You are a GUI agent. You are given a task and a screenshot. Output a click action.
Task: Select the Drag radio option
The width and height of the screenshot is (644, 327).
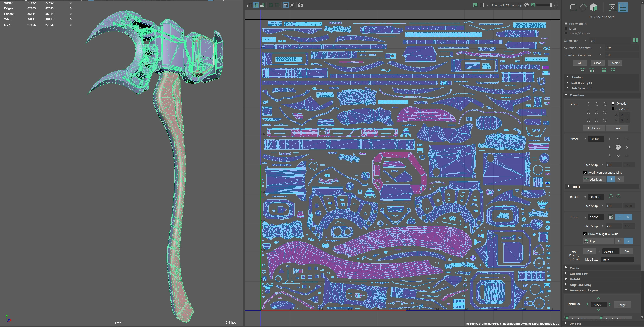pos(566,28)
